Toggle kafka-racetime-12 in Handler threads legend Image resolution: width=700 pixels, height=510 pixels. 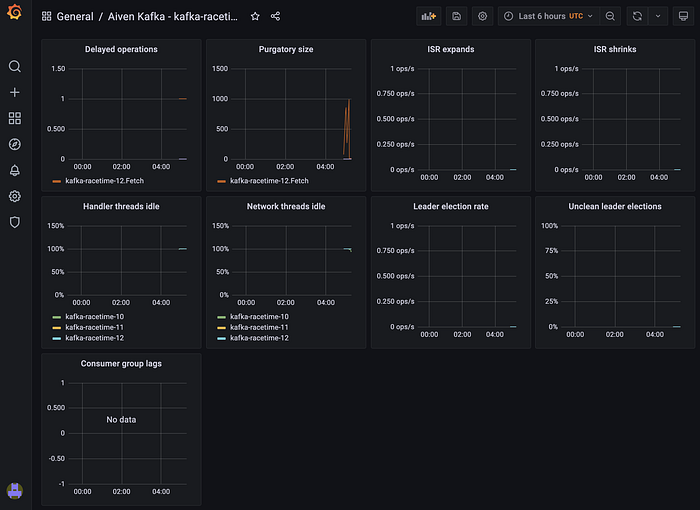(x=95, y=338)
